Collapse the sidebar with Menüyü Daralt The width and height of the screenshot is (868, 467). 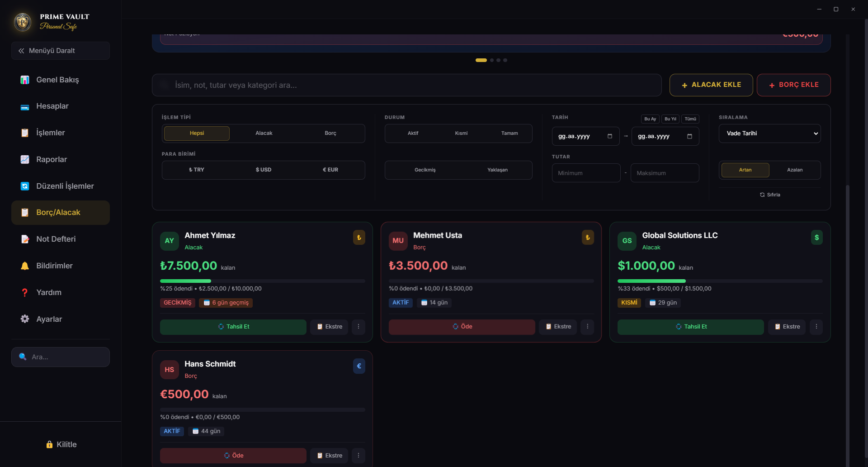click(61, 51)
